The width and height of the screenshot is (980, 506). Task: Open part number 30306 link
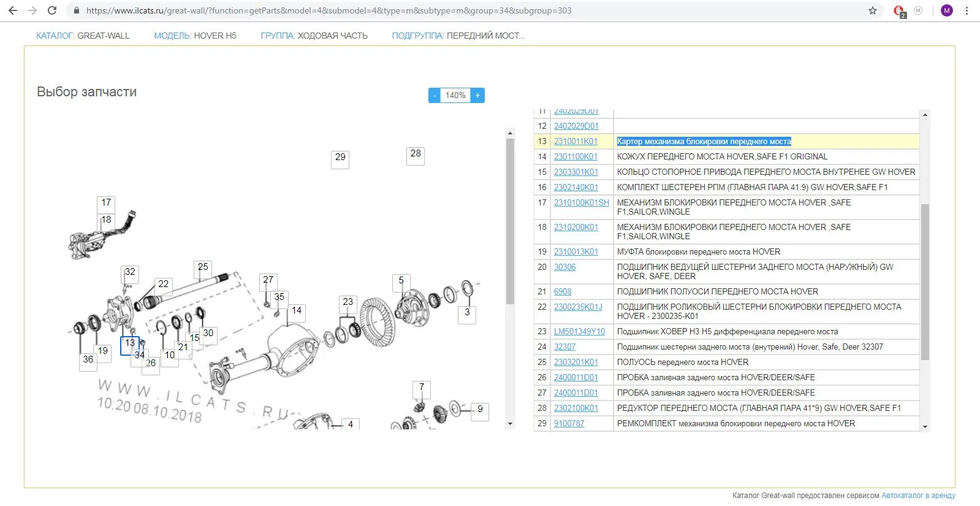point(565,267)
